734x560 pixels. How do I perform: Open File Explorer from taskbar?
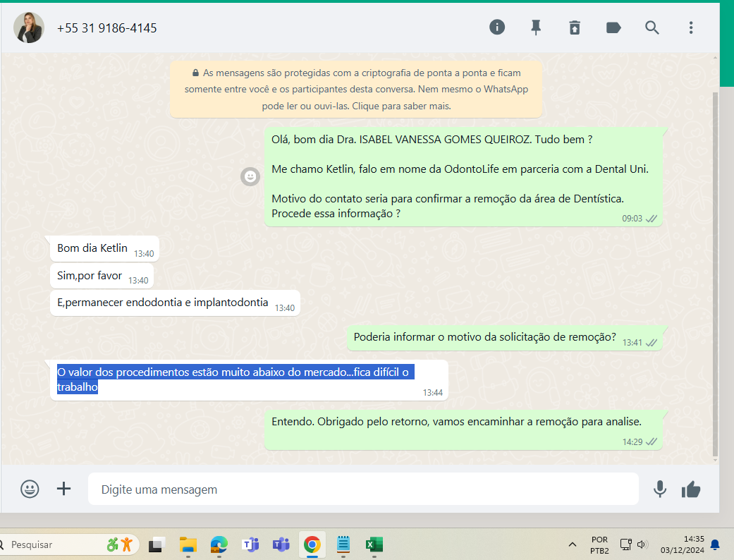188,544
